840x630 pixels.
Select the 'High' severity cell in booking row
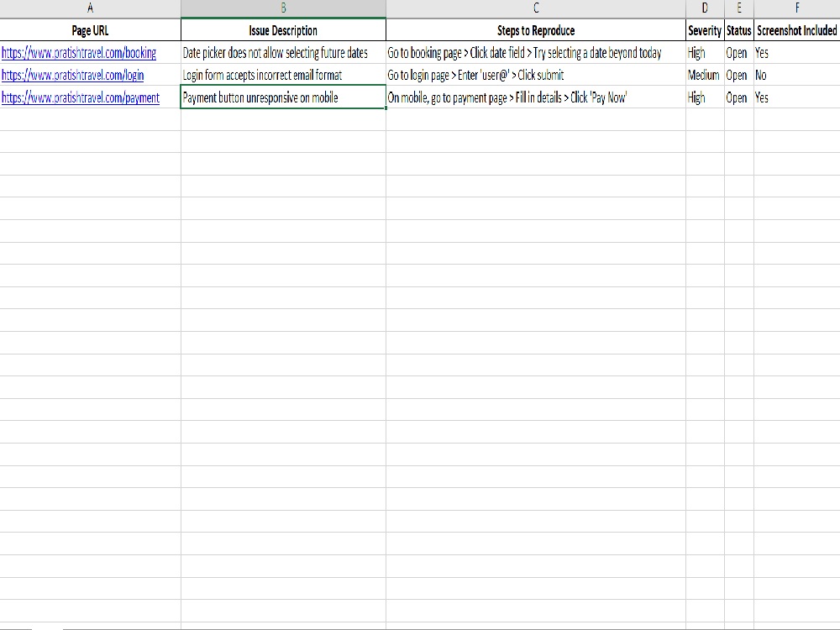point(705,52)
